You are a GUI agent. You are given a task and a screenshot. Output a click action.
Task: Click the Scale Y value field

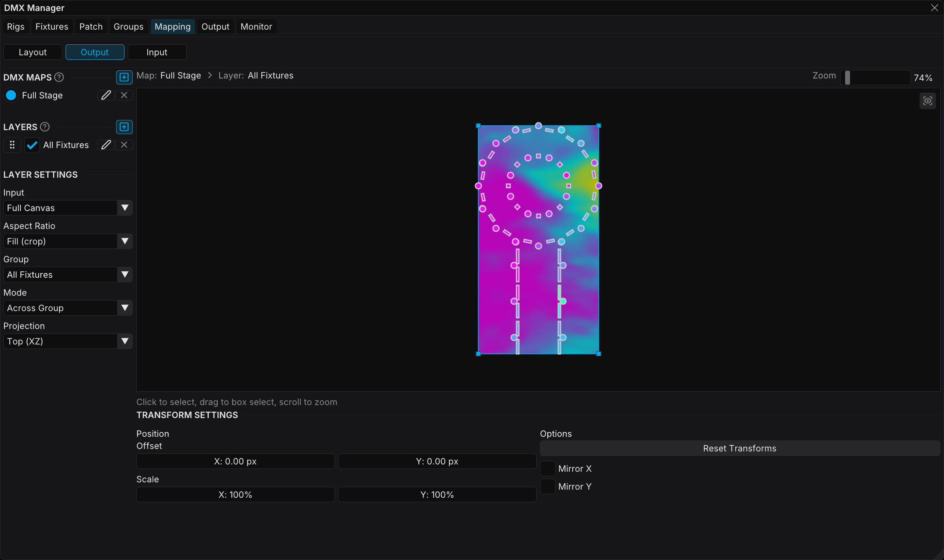pyautogui.click(x=437, y=495)
